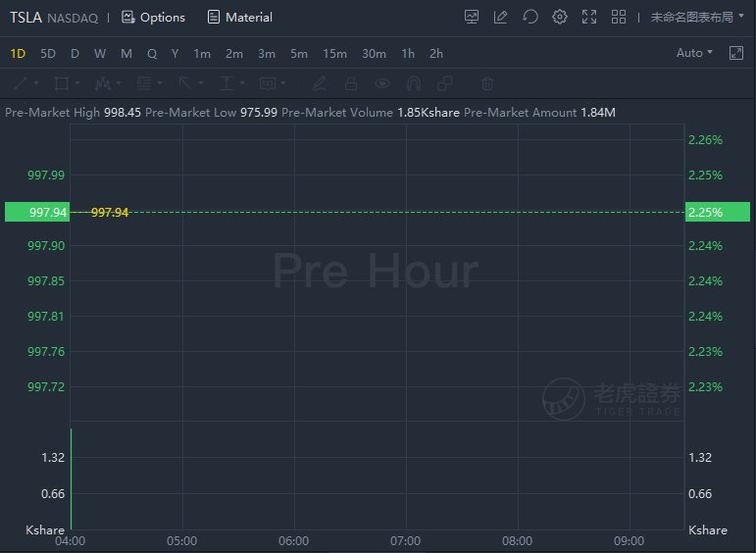Click the Pre-Market Amount 1.84M value
The width and height of the screenshot is (756, 553).
point(598,113)
